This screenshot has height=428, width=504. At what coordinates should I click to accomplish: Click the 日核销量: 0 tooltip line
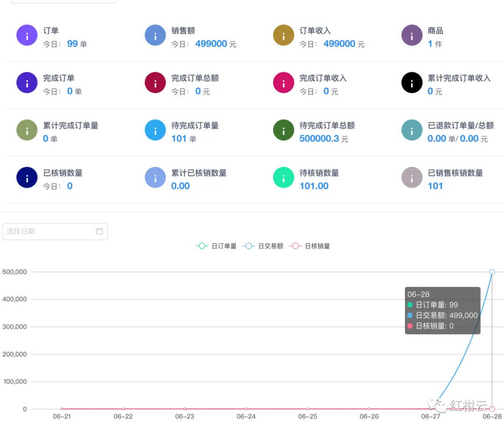(x=430, y=326)
